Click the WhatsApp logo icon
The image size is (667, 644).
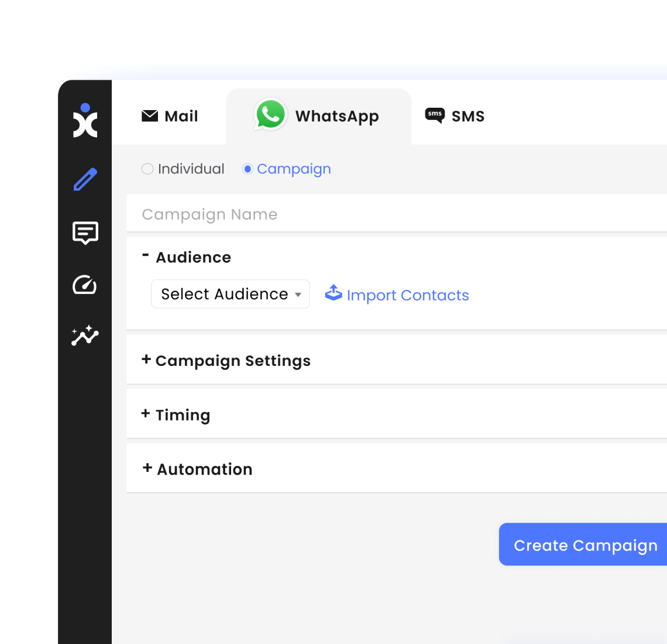click(270, 115)
